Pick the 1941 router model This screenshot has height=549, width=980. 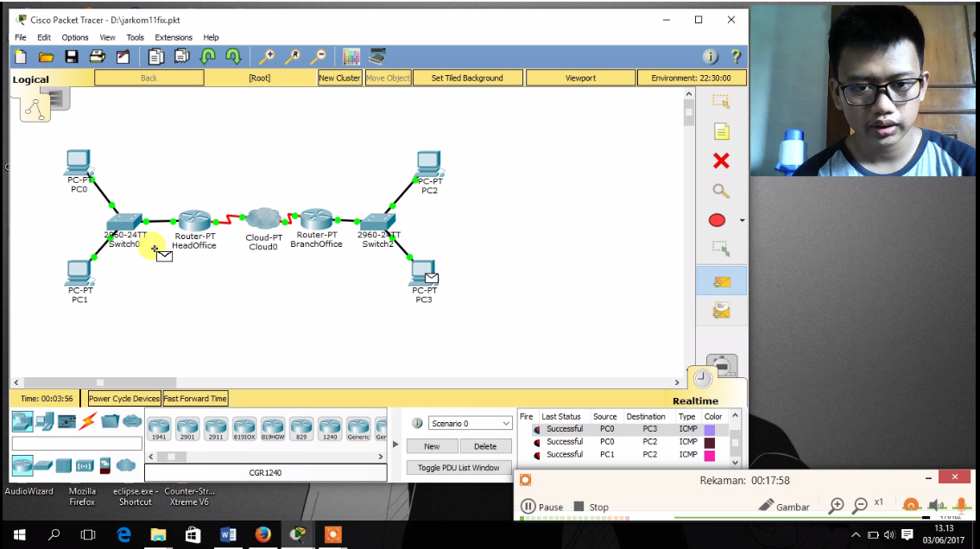[x=160, y=428]
